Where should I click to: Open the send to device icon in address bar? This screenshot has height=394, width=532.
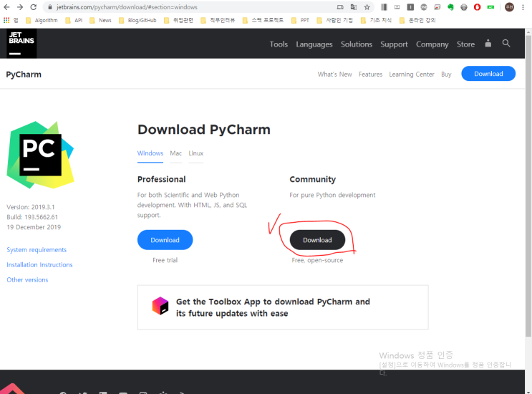[340, 7]
